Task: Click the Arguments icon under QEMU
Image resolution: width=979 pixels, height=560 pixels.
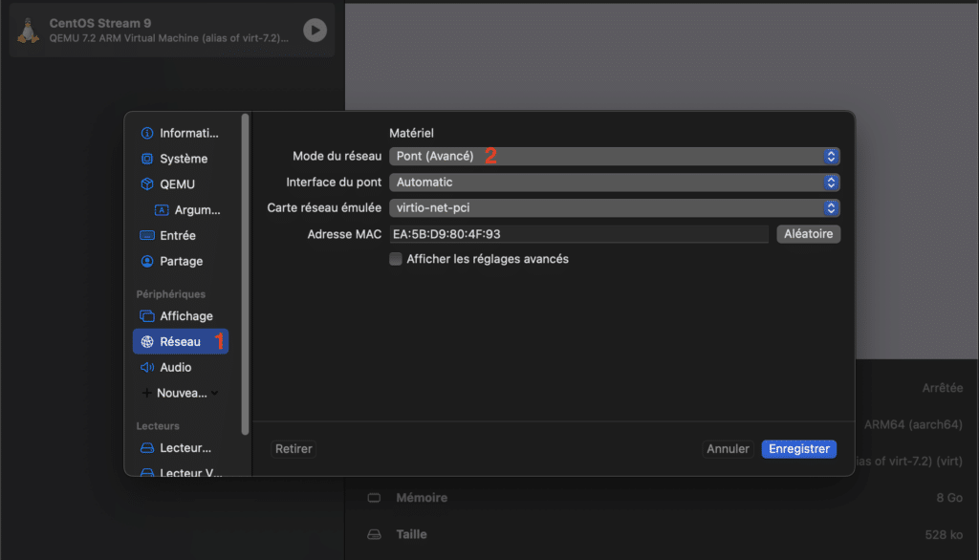Action: click(x=162, y=210)
